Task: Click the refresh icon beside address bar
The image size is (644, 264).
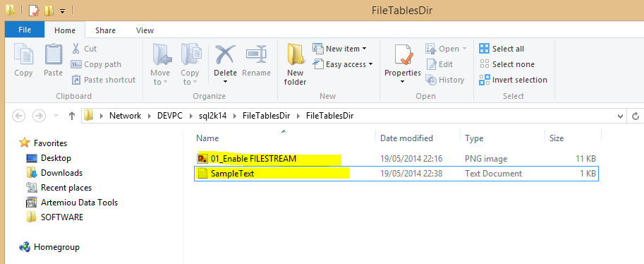Action: [x=636, y=116]
